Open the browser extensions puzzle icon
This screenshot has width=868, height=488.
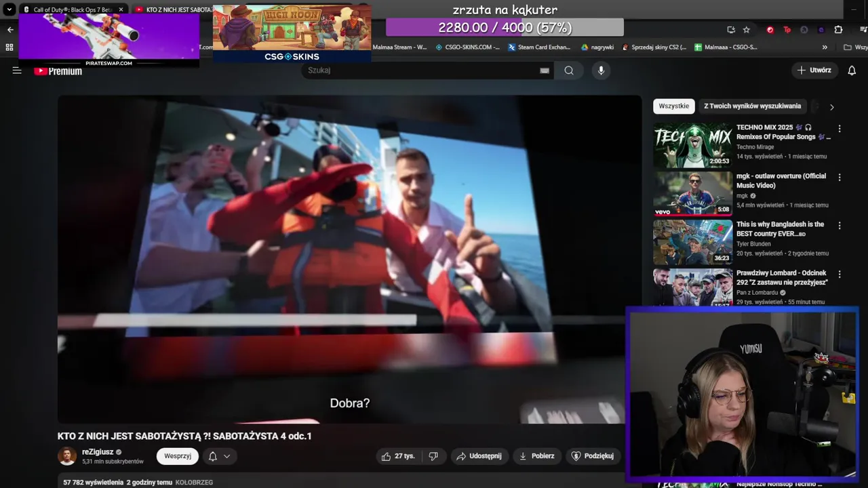[838, 30]
